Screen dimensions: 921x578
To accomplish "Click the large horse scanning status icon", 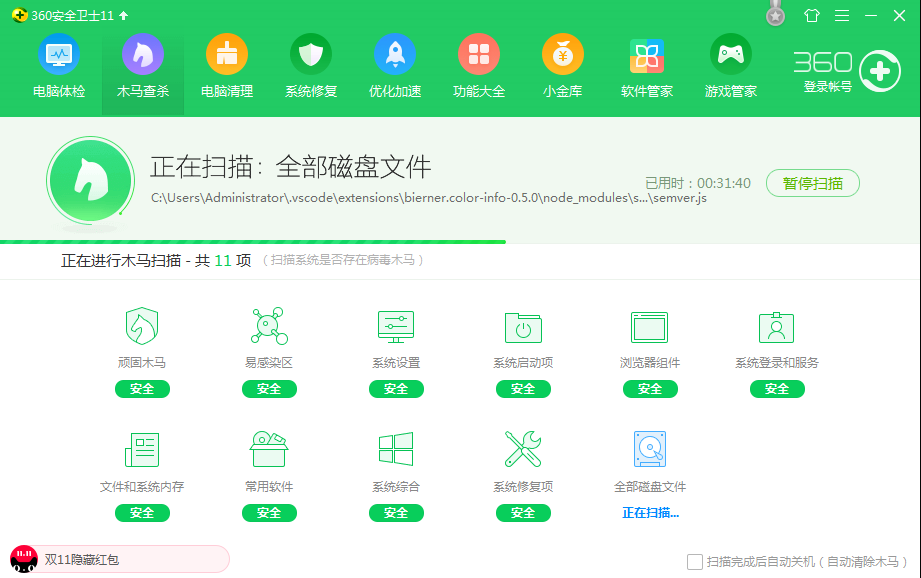I will (x=90, y=180).
